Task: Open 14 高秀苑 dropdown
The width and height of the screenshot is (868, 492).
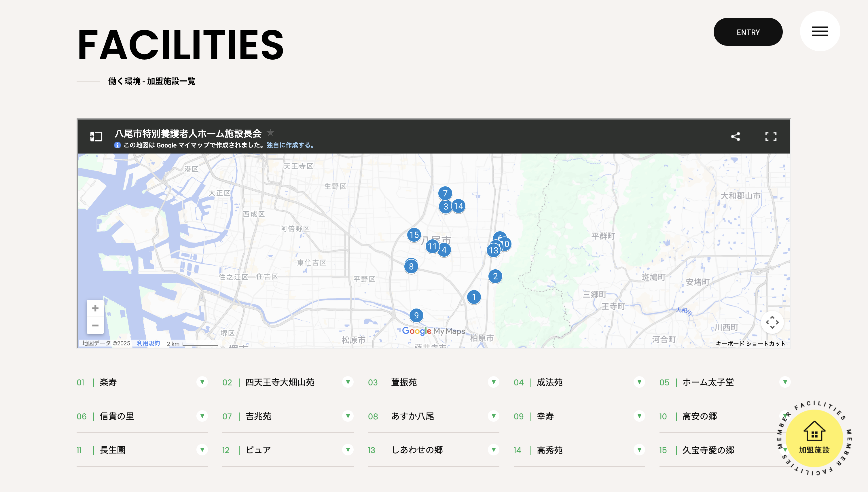Action: (639, 450)
